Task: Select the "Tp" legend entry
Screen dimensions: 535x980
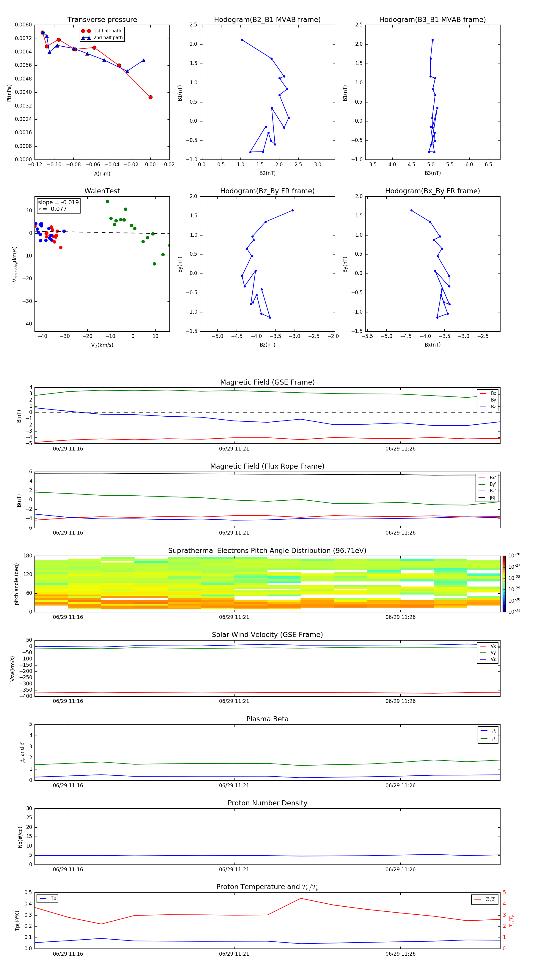Action: coord(48,899)
